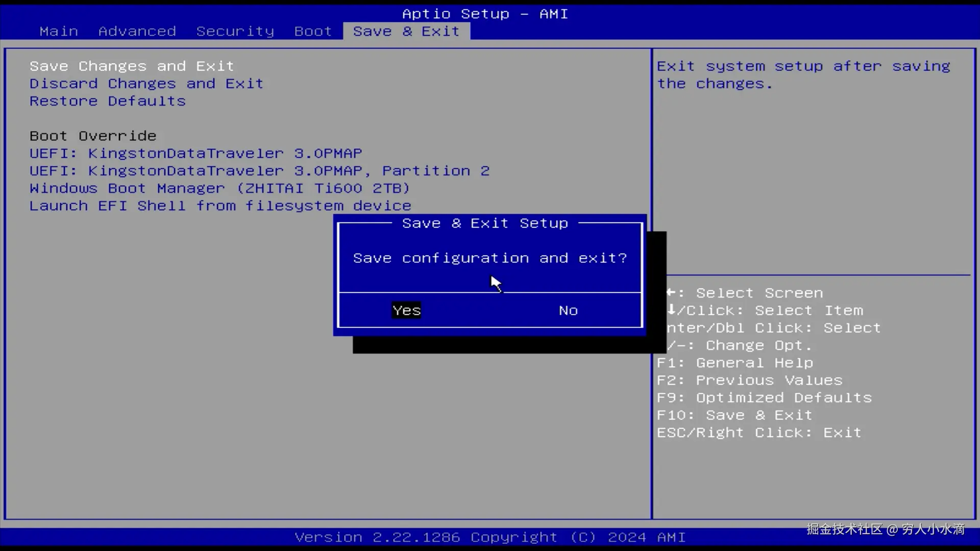Click the Boot Override heading
The image size is (980, 551).
pos(93,136)
